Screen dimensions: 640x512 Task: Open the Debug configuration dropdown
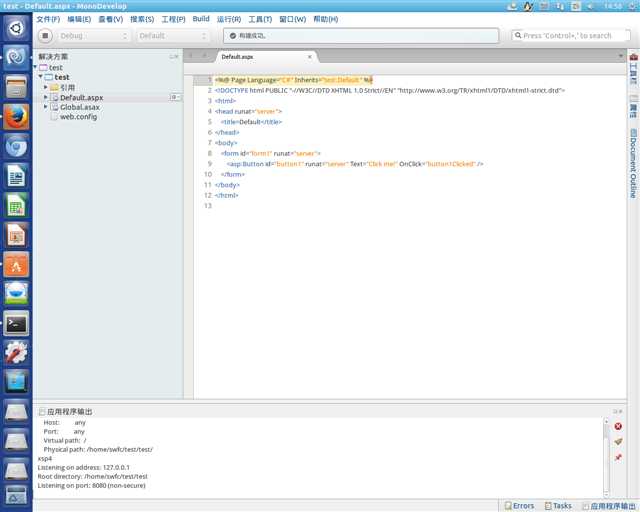[x=93, y=36]
